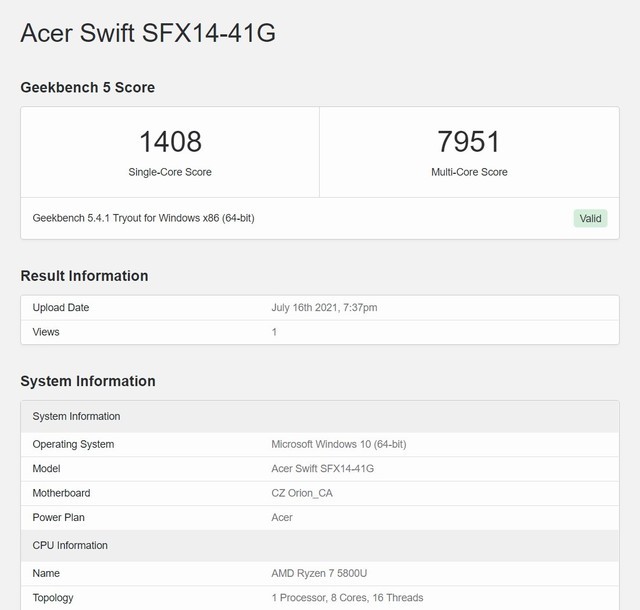Image resolution: width=640 pixels, height=610 pixels.
Task: Click the Acer Swift SFX14-41G page title
Action: [x=148, y=33]
